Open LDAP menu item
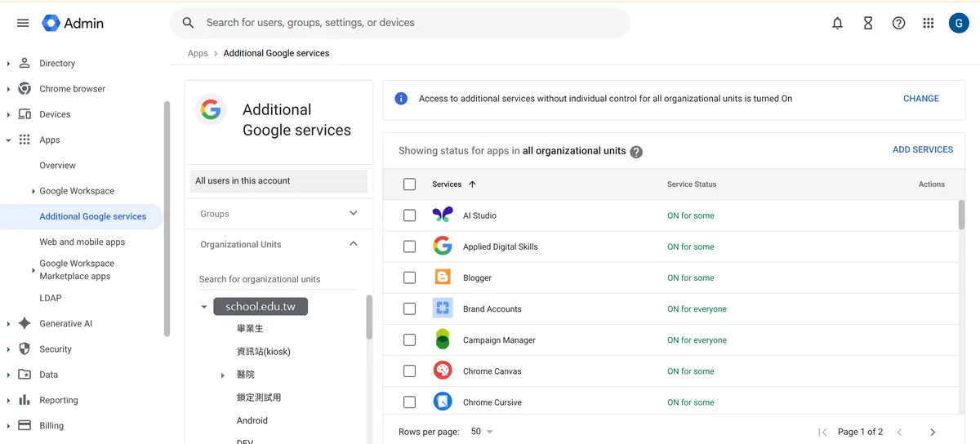 tap(51, 298)
